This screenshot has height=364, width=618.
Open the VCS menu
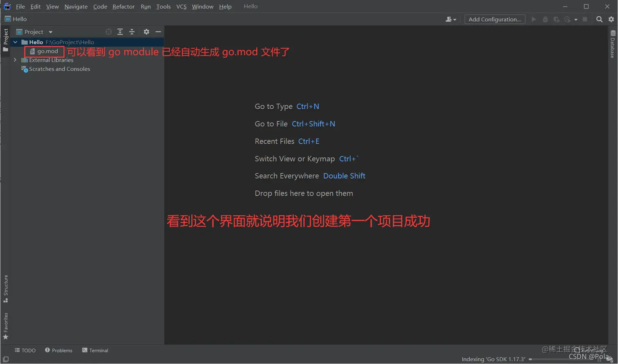tap(181, 7)
